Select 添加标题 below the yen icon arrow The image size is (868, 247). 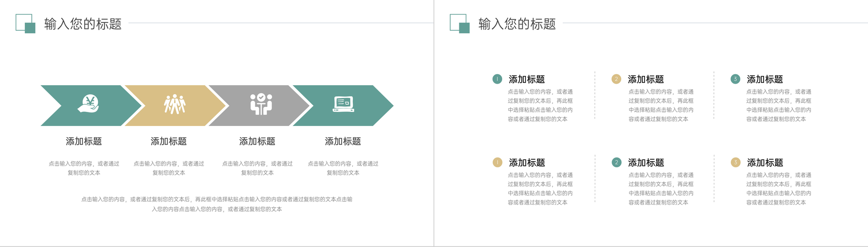[84, 141]
